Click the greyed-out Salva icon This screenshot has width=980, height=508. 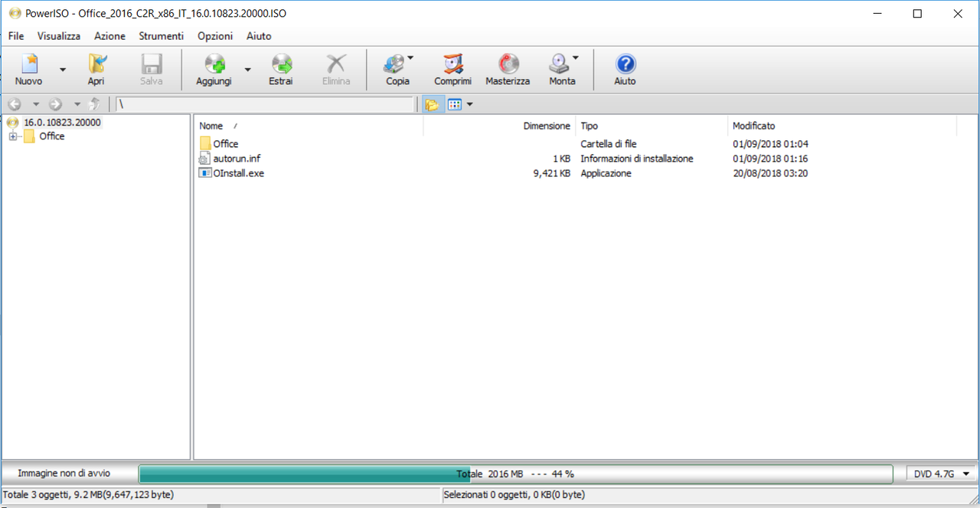point(152,64)
